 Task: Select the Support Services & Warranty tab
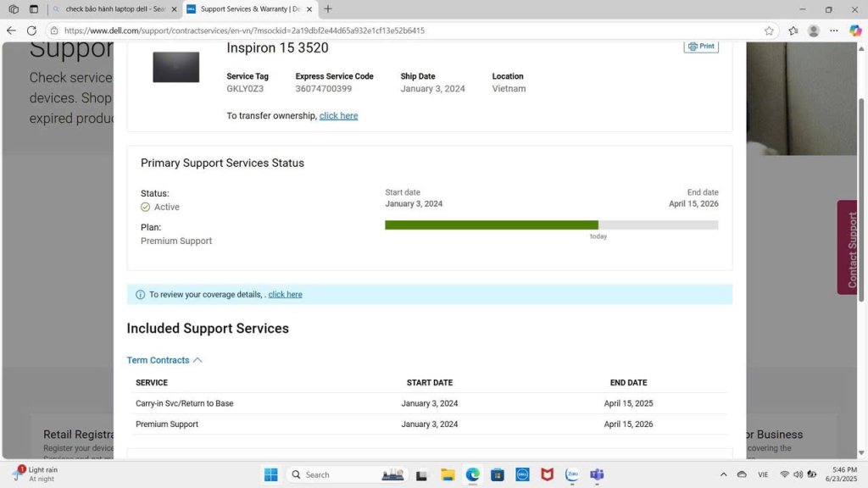click(x=250, y=8)
